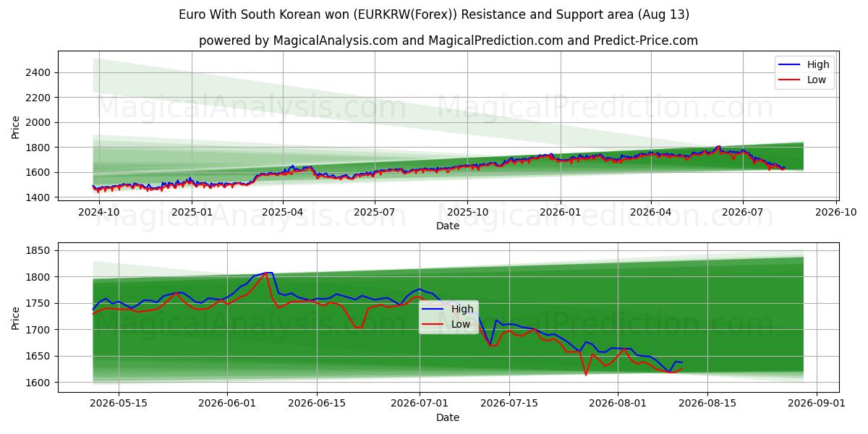Click the 1850 tick on the bottom price axis

pyautogui.click(x=38, y=251)
